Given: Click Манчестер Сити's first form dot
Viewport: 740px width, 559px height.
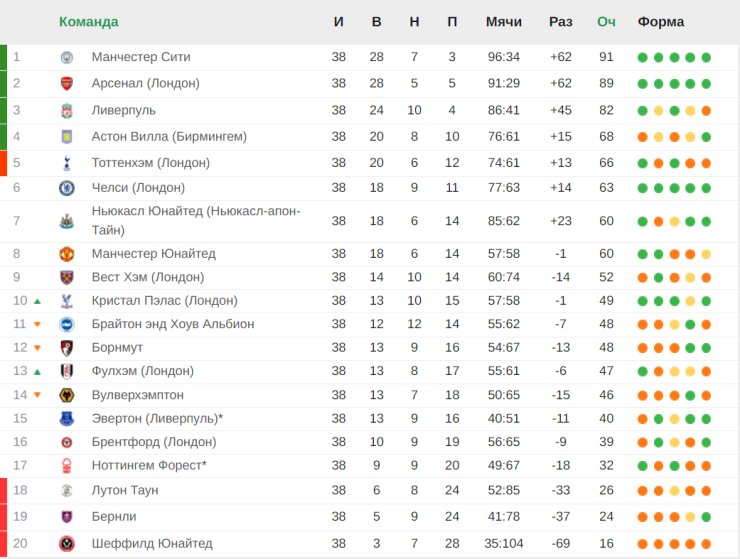Looking at the screenshot, I should (x=642, y=57).
